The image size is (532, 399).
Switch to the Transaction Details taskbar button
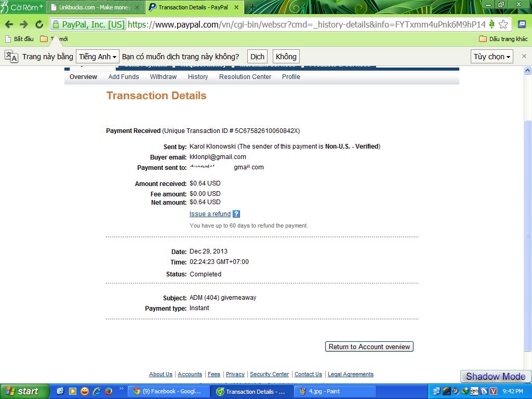[x=251, y=392]
